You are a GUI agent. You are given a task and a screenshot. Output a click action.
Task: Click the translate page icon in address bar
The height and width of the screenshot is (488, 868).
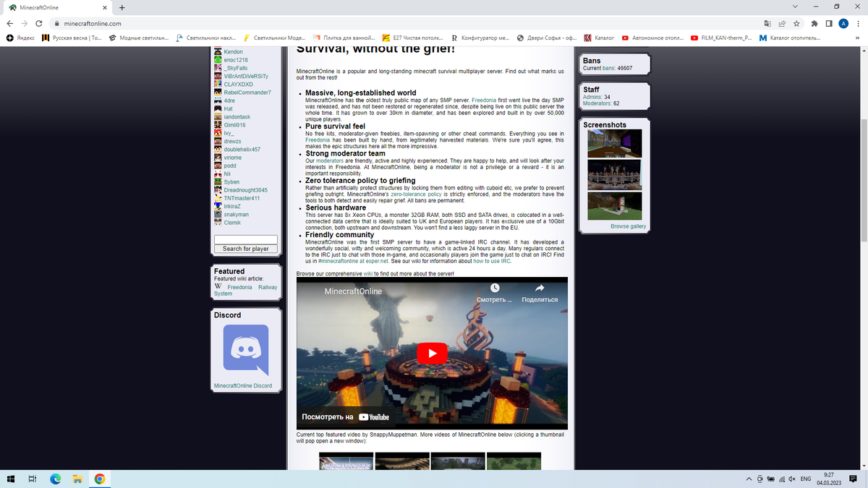[x=767, y=23]
